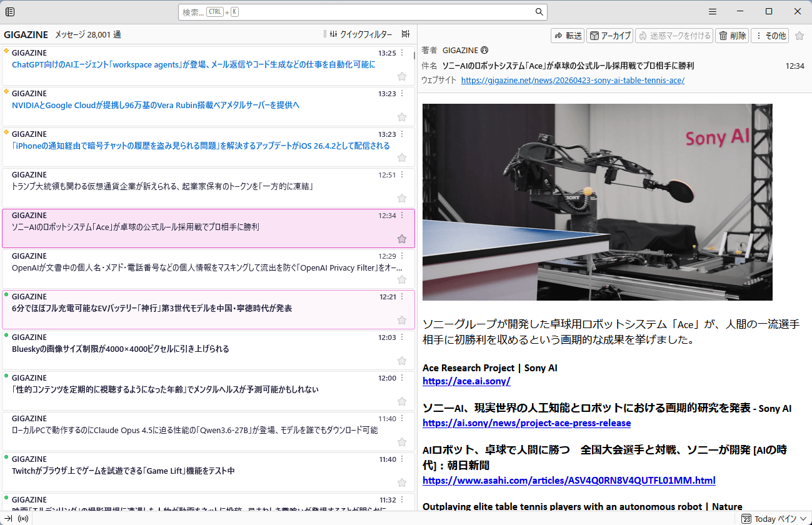This screenshot has width=812, height=525.
Task: Open the https://ace.ai.sony/ link
Action: point(466,381)
